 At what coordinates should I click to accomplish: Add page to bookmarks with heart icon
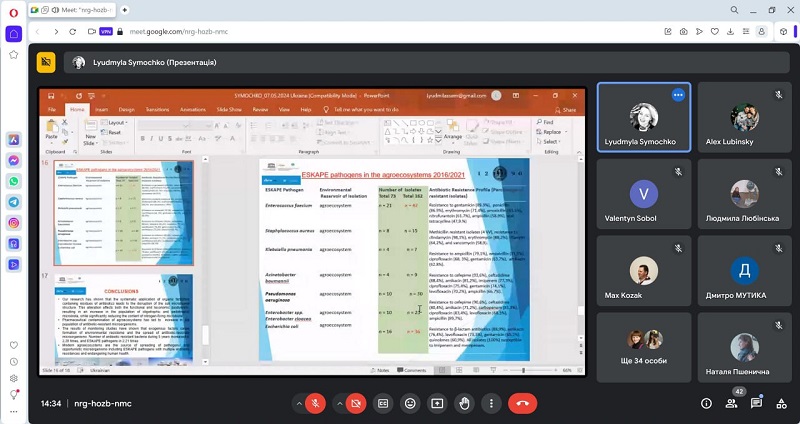coord(715,32)
